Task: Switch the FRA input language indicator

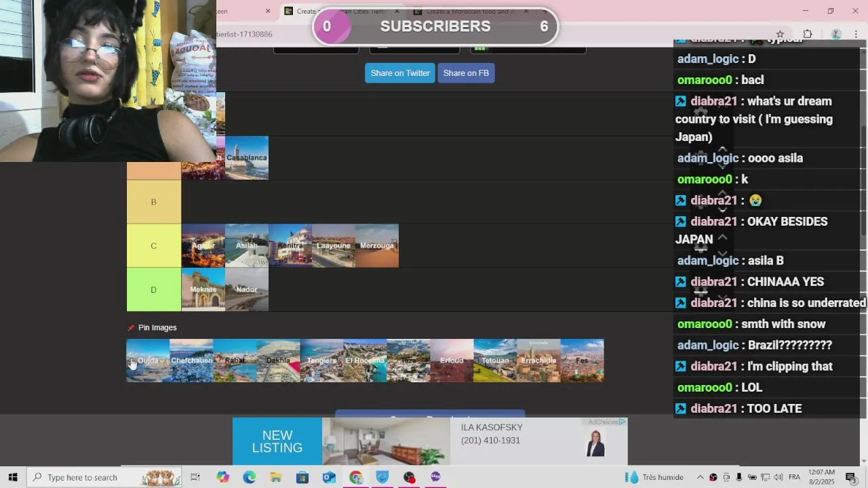Action: point(794,477)
